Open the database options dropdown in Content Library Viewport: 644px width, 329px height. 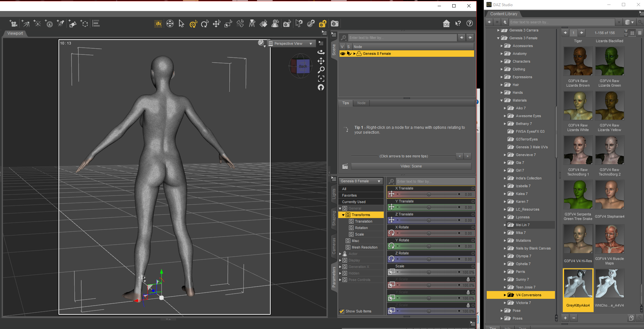(630, 22)
